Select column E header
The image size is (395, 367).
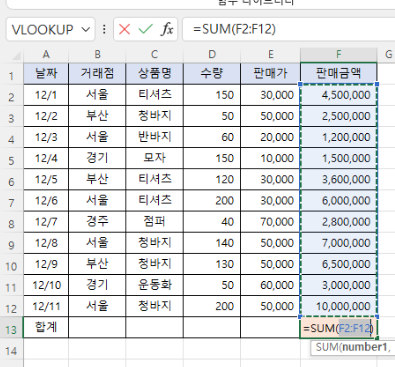(270, 54)
